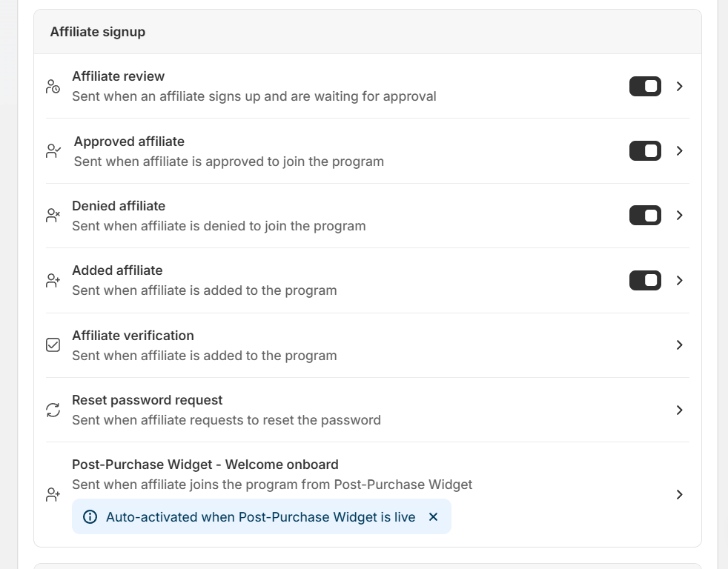Click the Added affiliate plus-person icon
The height and width of the screenshot is (569, 728).
coord(53,281)
